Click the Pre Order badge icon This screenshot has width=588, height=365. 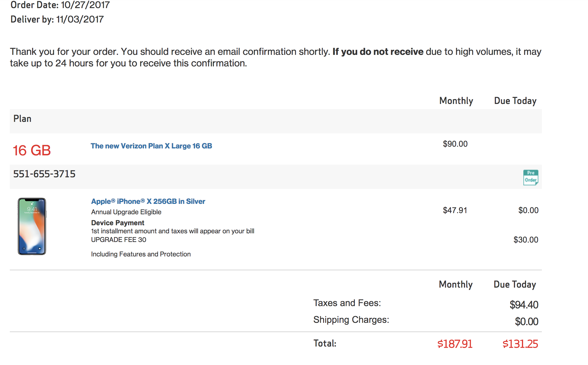[x=531, y=177]
